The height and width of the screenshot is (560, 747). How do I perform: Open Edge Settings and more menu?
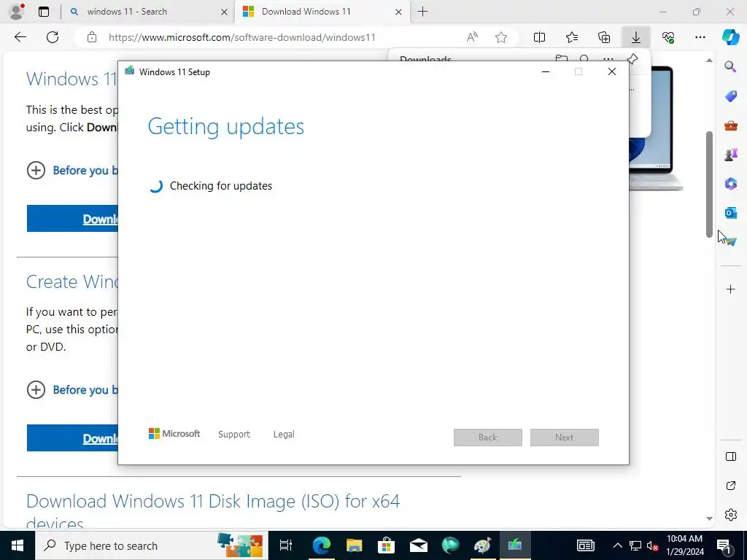coord(700,37)
